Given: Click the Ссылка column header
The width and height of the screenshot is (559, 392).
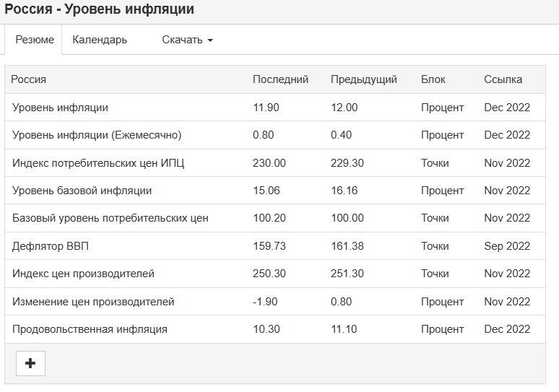Looking at the screenshot, I should [503, 79].
